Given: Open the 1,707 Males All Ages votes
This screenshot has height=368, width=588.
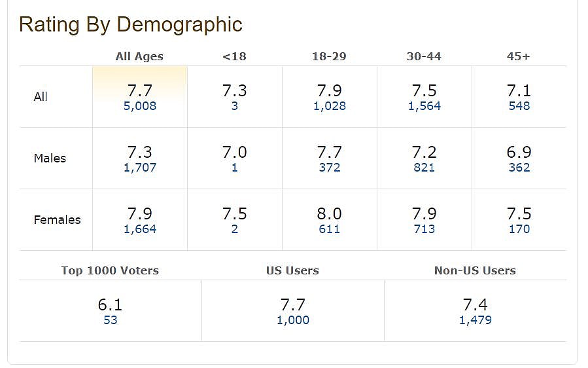Looking at the screenshot, I should tap(140, 168).
